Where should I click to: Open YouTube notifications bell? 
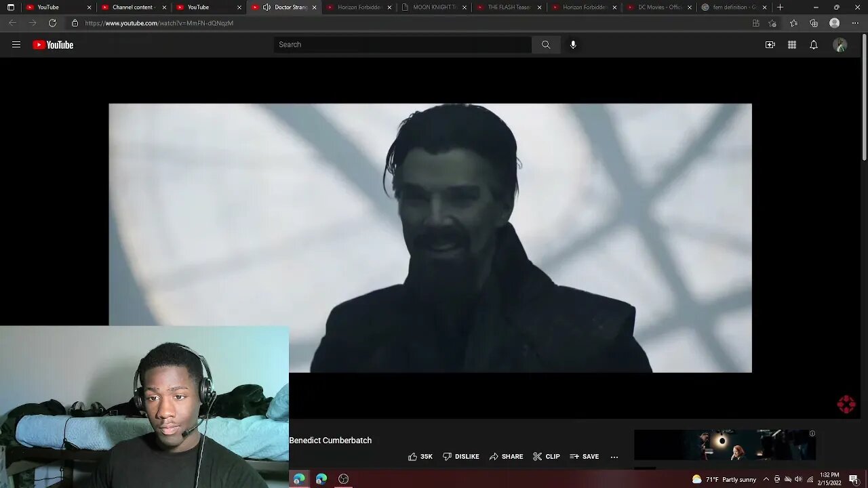[814, 45]
